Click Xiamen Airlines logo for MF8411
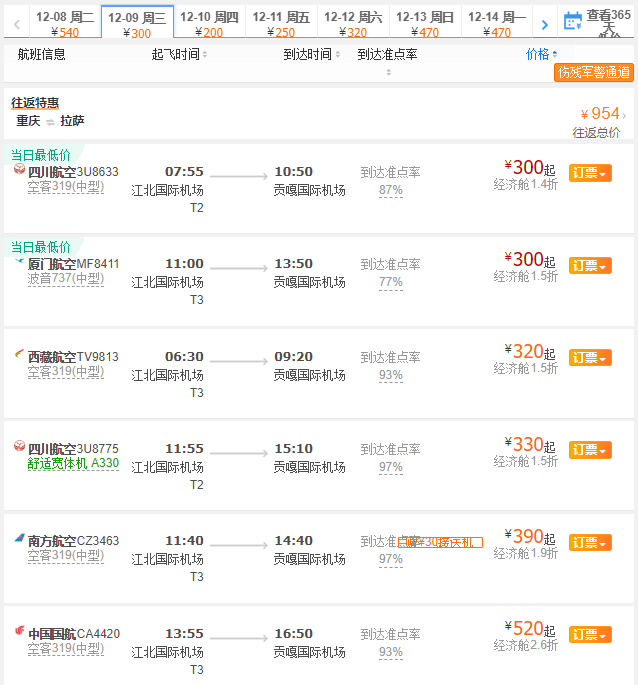Viewport: 638px width, 685px height. click(x=19, y=261)
